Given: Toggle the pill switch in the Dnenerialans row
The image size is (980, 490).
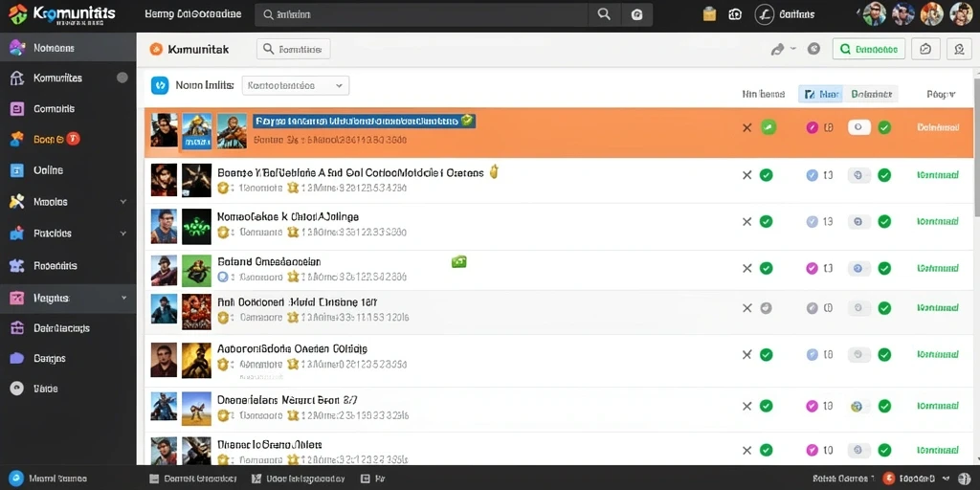Looking at the screenshot, I should tap(859, 406).
